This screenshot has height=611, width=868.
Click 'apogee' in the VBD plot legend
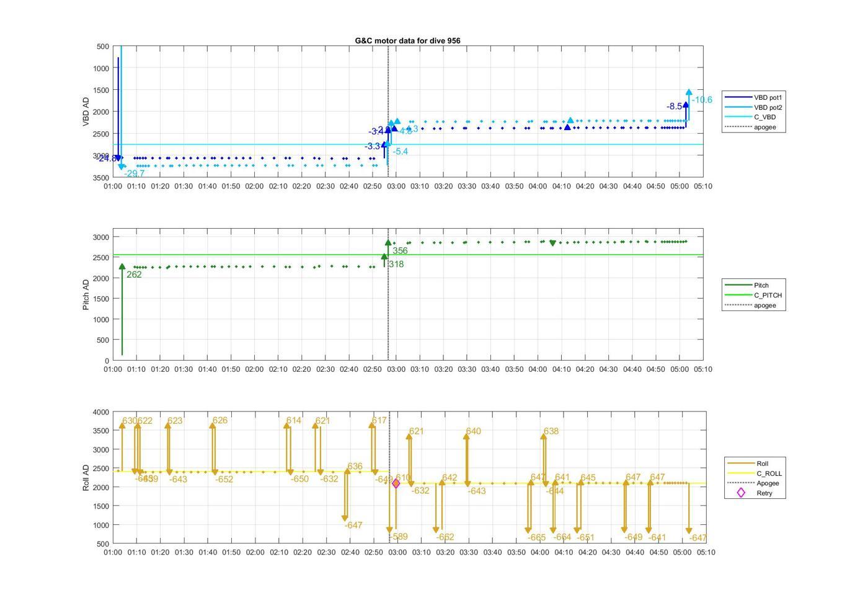(765, 127)
